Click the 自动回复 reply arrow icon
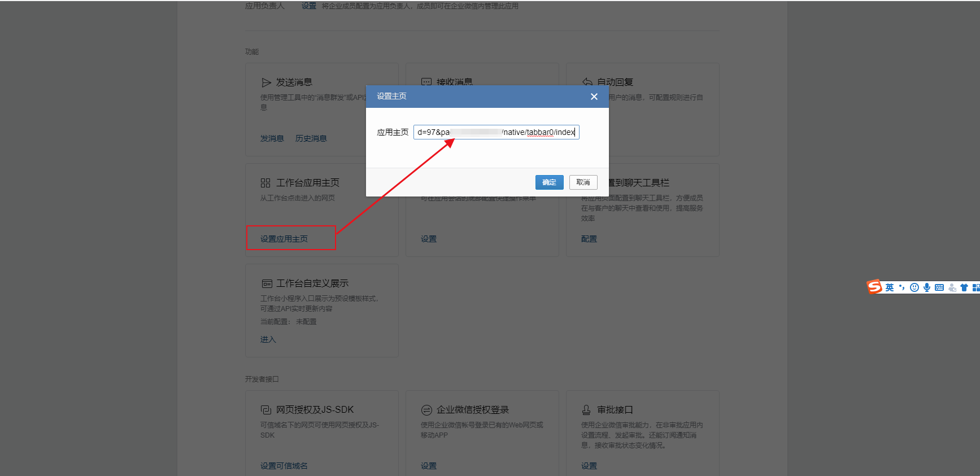This screenshot has height=476, width=980. 587,82
